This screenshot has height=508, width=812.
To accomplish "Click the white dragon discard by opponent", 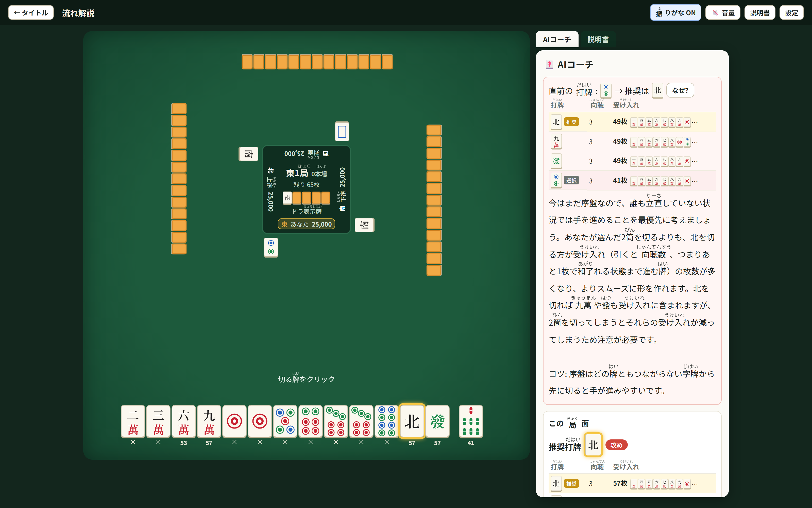I will pyautogui.click(x=342, y=131).
